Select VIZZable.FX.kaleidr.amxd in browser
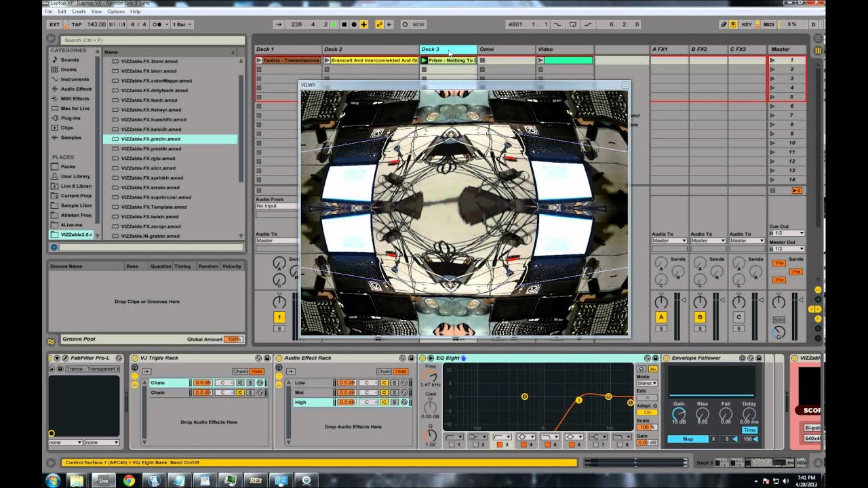Image resolution: width=868 pixels, height=488 pixels. [151, 129]
